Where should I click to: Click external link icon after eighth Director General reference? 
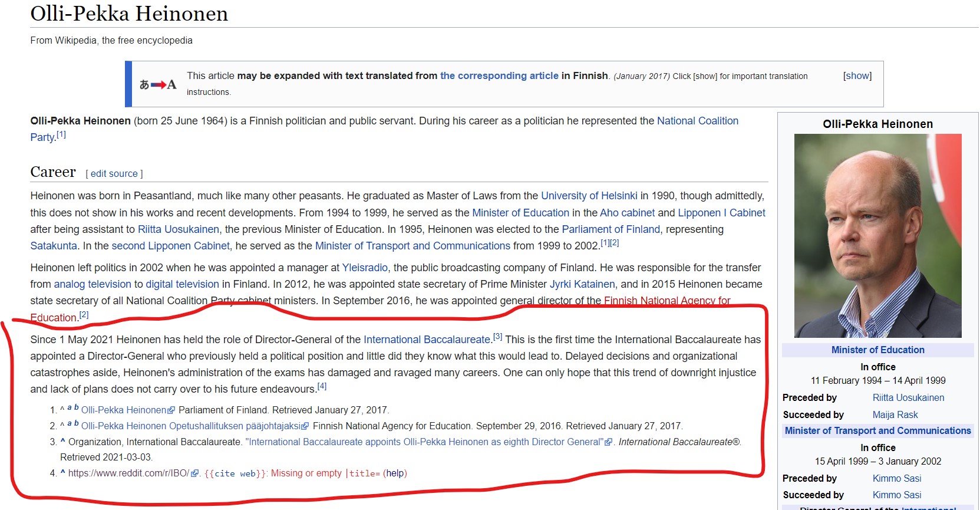coord(609,442)
